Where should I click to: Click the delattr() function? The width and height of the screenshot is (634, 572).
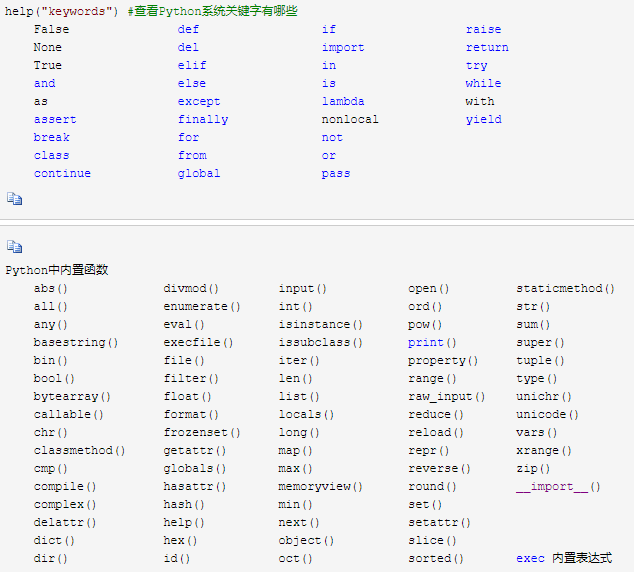[65, 522]
